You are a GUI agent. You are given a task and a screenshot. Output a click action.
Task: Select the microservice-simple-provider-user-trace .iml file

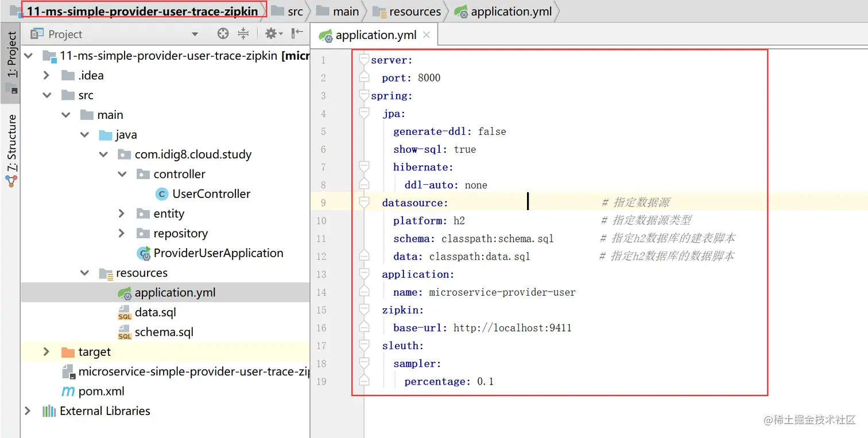coord(193,371)
